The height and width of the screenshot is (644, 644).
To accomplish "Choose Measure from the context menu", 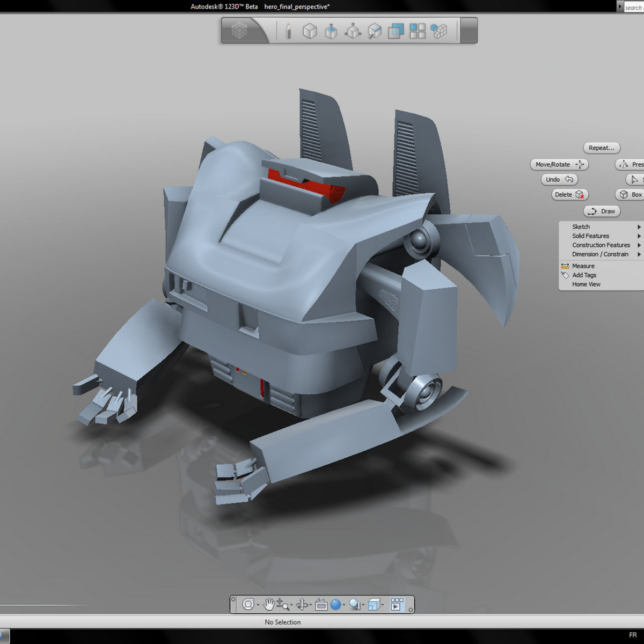I will 583,266.
